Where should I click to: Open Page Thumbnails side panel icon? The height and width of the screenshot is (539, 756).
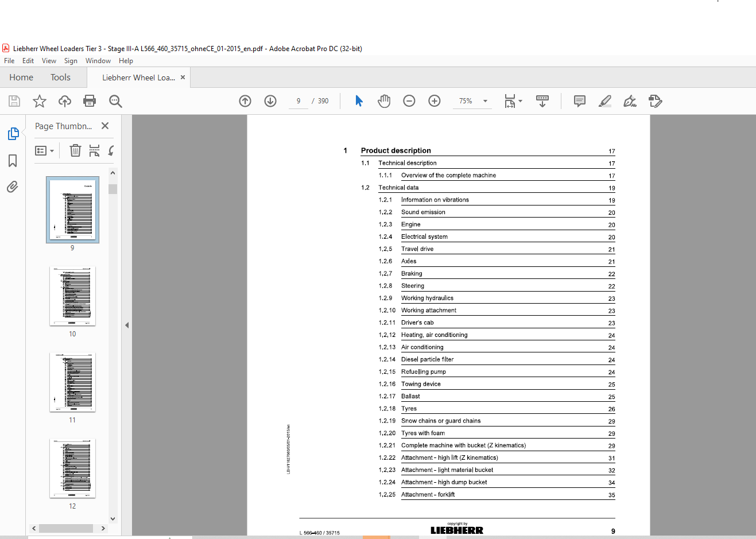click(13, 134)
